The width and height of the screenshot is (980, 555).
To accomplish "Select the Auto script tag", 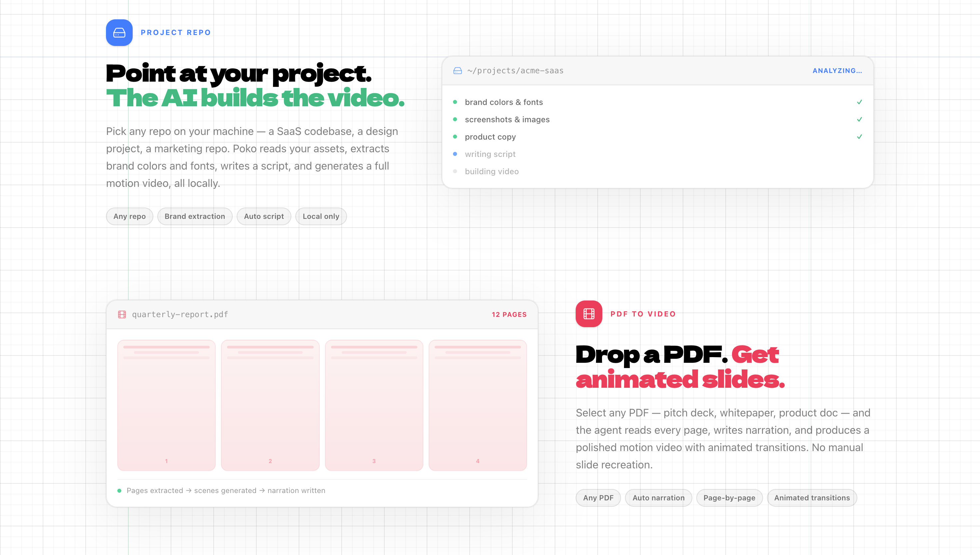I will [x=264, y=217].
